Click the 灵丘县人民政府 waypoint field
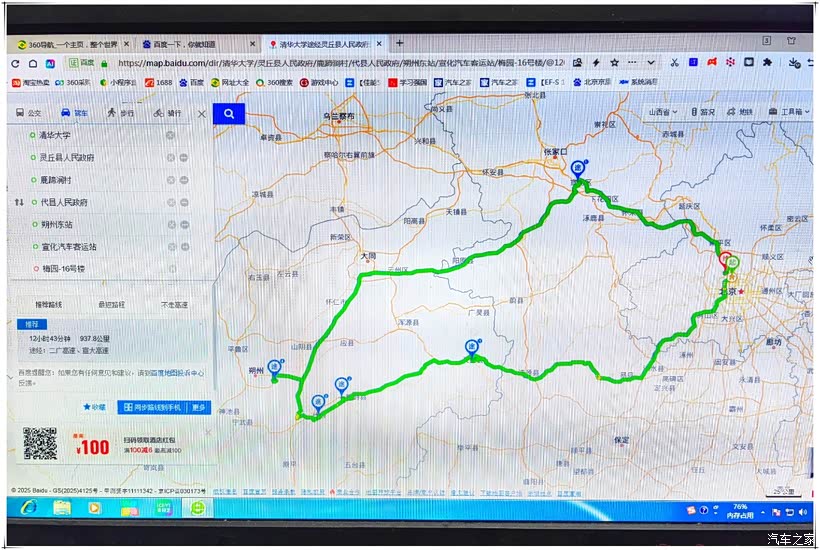Screen dimensions: 820x550 point(68,157)
